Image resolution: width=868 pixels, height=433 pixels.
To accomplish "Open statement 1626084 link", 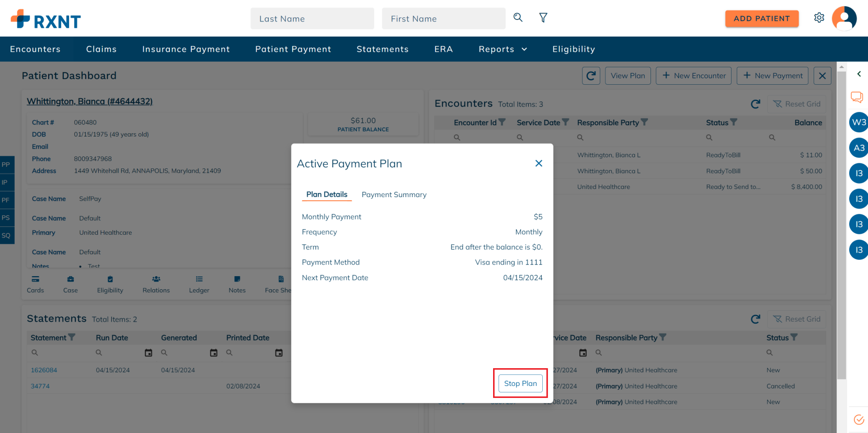I will click(44, 370).
